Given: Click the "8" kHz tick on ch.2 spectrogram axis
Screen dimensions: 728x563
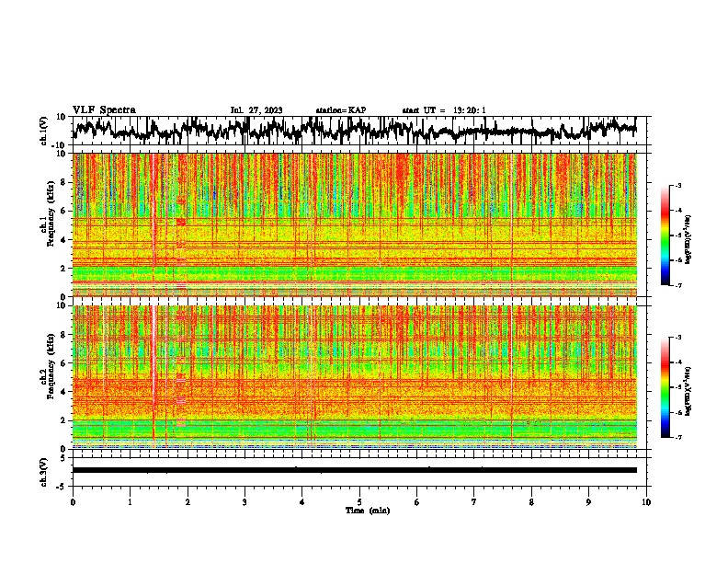Looking at the screenshot, I should [63, 335].
